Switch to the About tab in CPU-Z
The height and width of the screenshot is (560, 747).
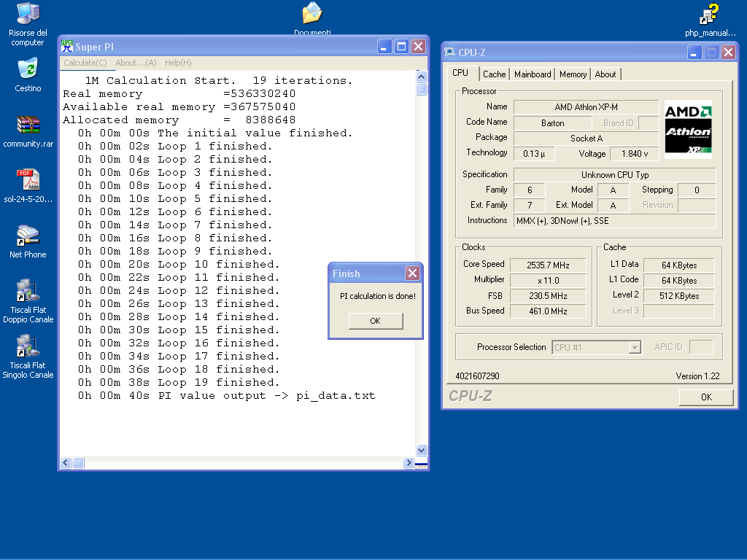pos(605,74)
